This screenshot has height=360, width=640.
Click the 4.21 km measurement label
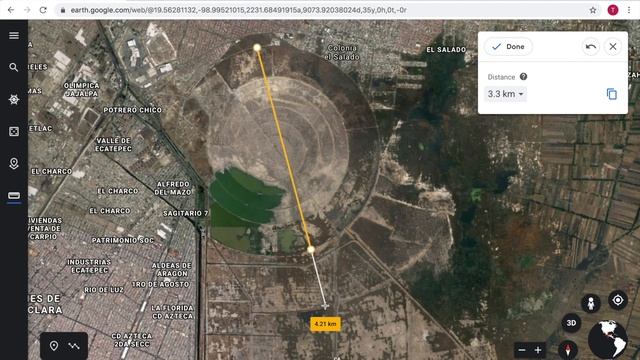[x=325, y=324]
